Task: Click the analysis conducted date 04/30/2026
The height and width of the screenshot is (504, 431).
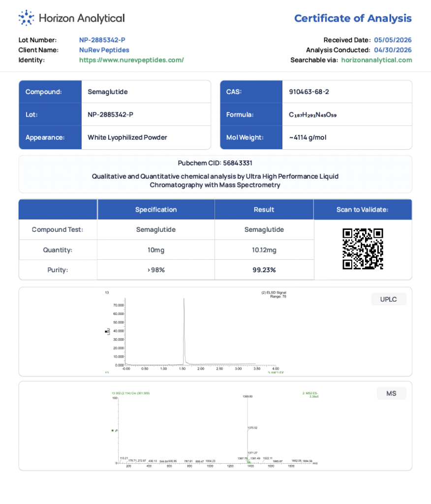Action: (393, 50)
